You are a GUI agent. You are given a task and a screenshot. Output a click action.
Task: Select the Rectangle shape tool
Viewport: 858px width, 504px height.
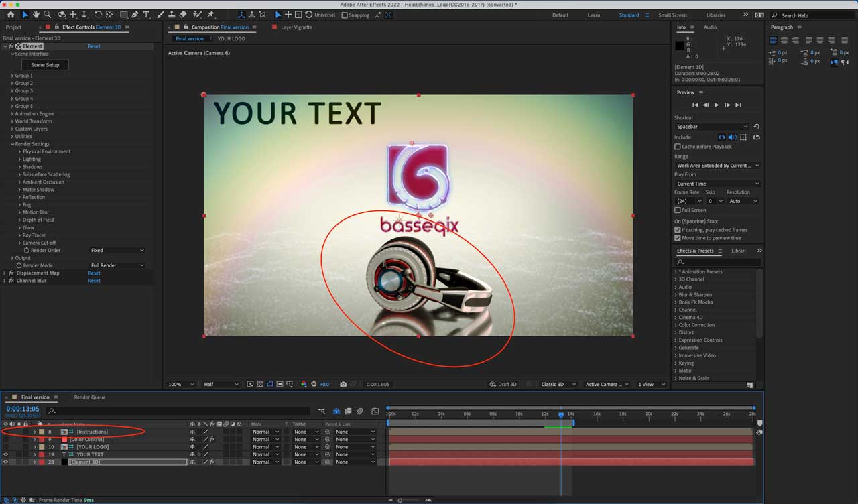click(124, 15)
